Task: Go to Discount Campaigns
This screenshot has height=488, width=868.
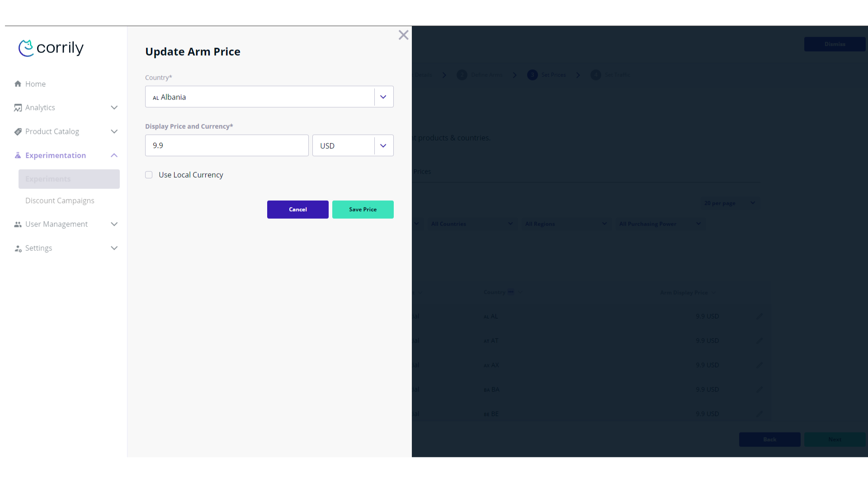Action: [60, 201]
